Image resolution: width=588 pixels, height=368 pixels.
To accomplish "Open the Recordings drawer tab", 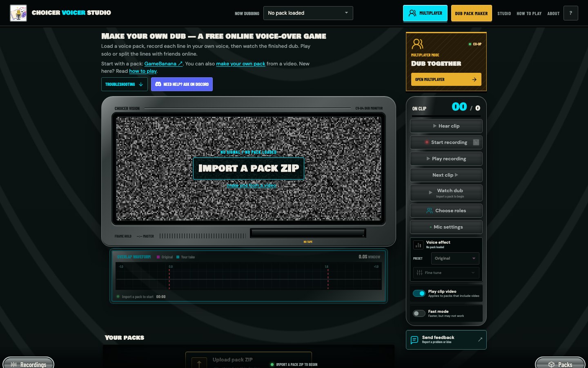I will pos(28,364).
